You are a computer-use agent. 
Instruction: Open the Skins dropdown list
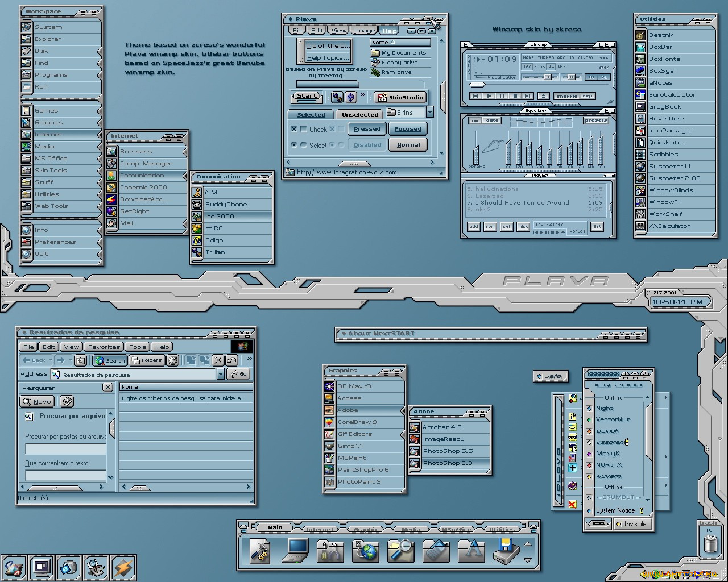(430, 112)
